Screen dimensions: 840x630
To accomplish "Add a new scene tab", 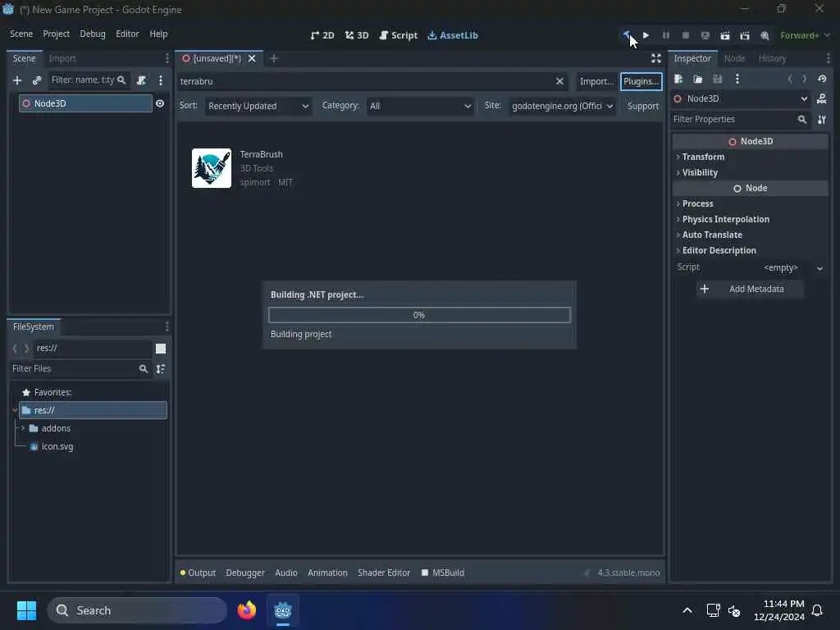I will (x=274, y=58).
